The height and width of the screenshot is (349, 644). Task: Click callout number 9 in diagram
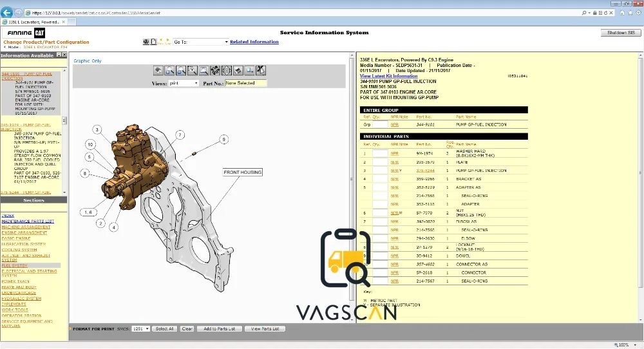pyautogui.click(x=224, y=140)
